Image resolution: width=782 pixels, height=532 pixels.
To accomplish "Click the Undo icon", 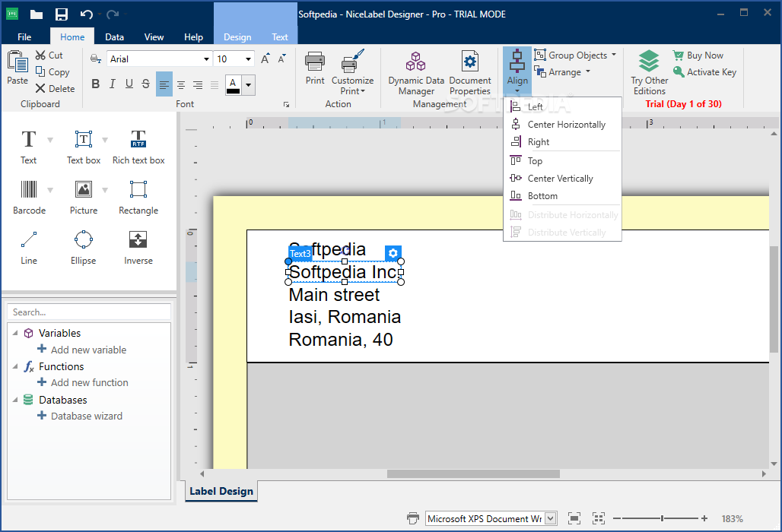I will tap(86, 14).
